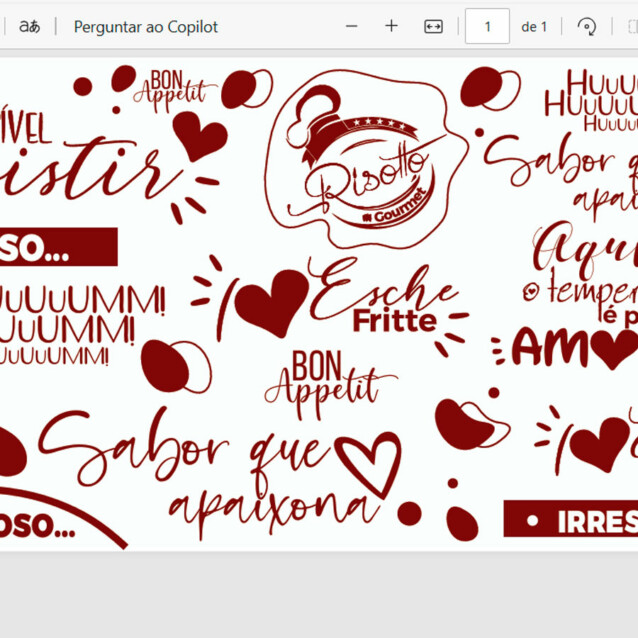Click the top-left 'Bon Appetit' lettering
This screenshot has width=638, height=638.
tap(175, 90)
